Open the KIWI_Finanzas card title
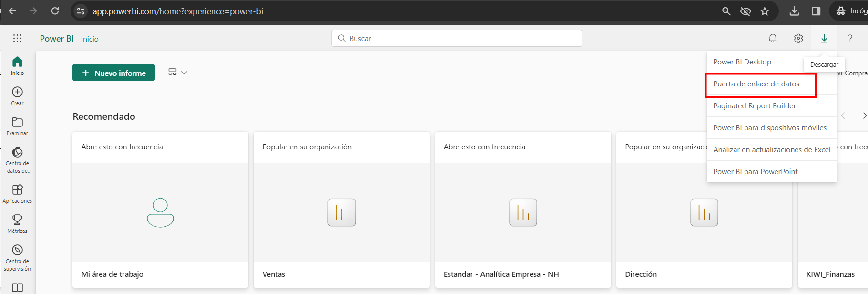 coord(830,274)
